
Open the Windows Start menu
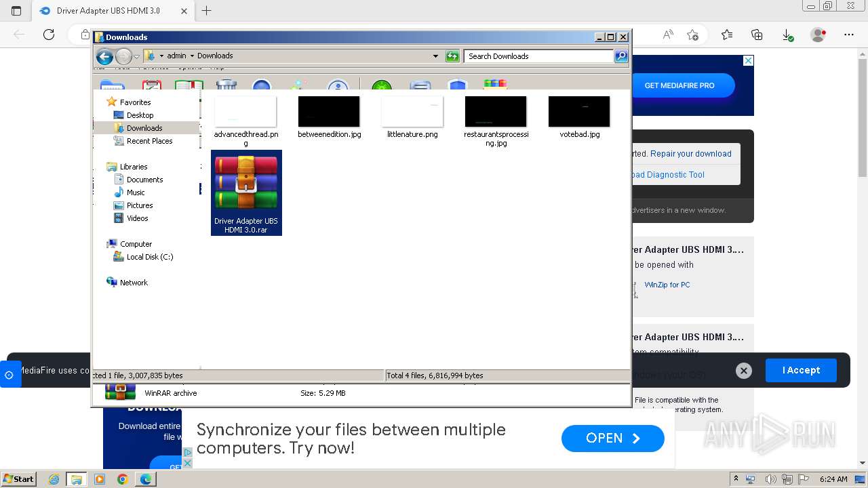click(18, 479)
